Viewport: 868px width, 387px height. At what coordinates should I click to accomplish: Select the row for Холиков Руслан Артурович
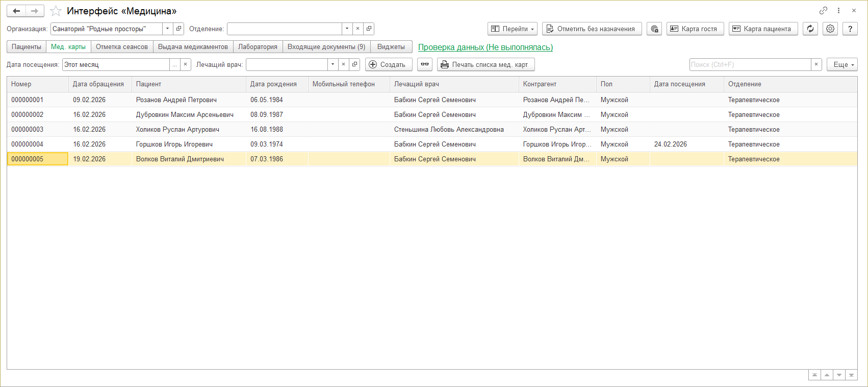[x=177, y=130]
